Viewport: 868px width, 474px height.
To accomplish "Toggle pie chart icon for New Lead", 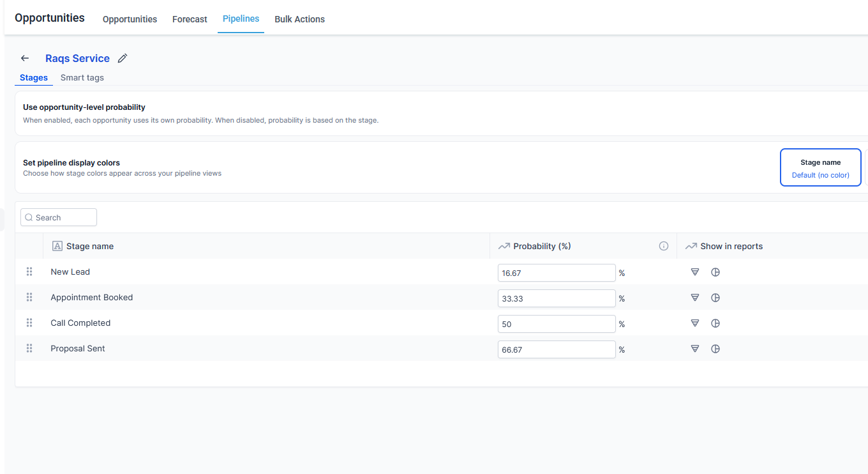I will 715,272.
